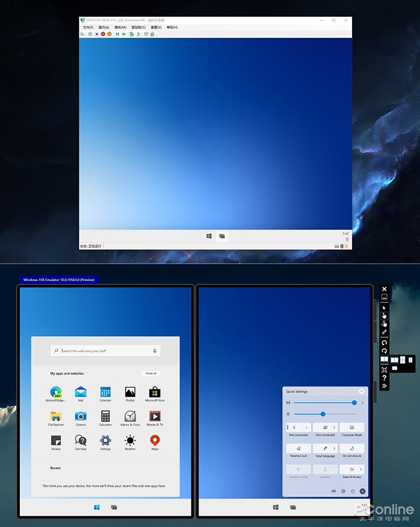Open the Get Help app
This screenshot has width=420, height=527.
coord(80,442)
